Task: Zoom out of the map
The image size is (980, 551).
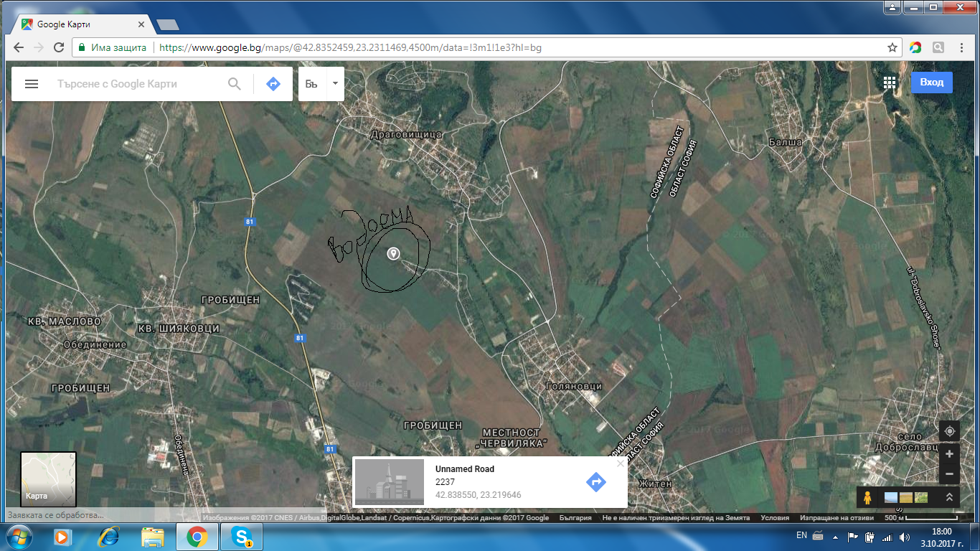Action: tap(949, 474)
